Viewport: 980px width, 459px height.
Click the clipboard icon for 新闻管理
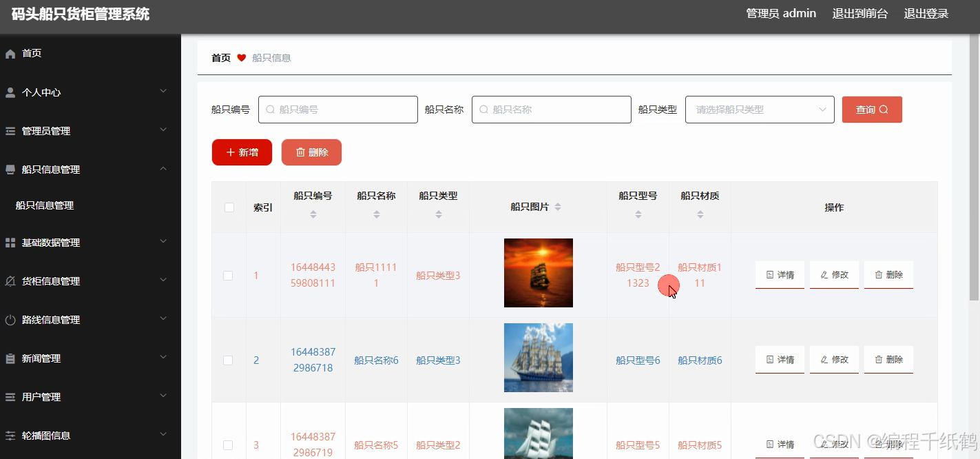(x=10, y=358)
